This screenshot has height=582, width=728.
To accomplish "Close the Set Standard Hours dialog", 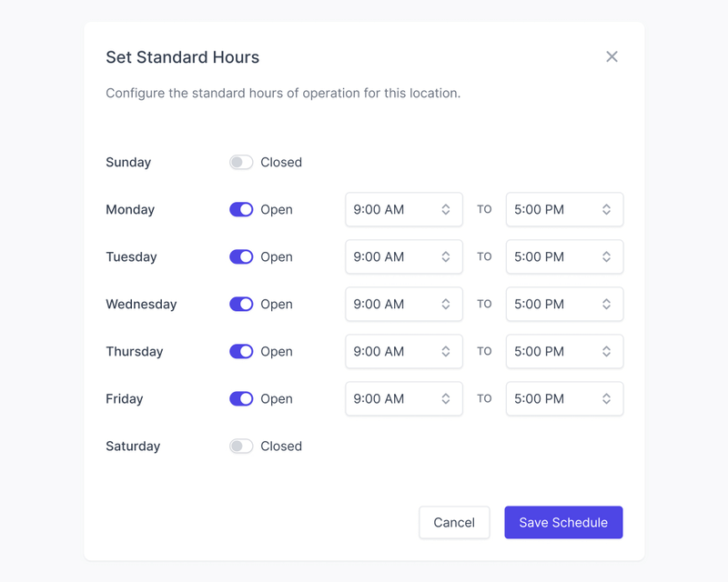I will point(612,56).
